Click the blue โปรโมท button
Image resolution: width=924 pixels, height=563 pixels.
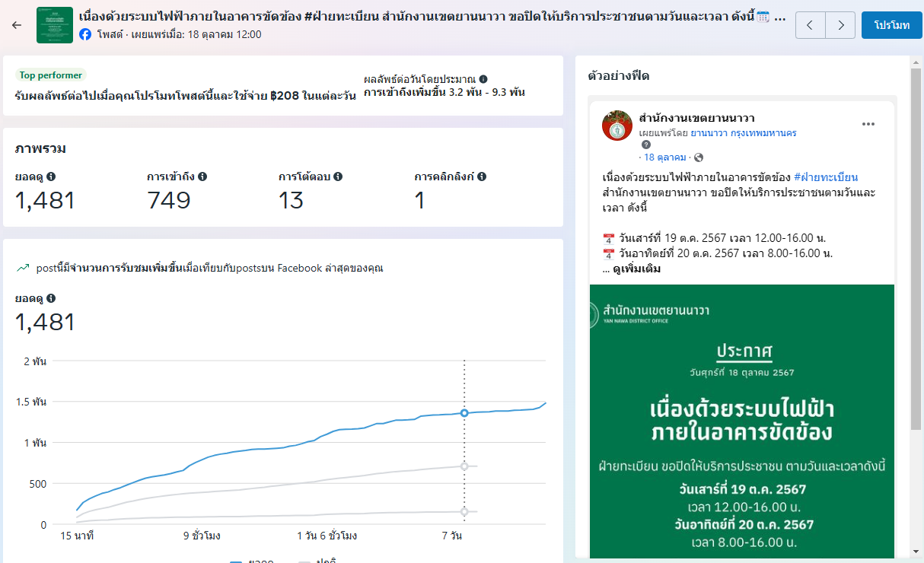pyautogui.click(x=891, y=25)
